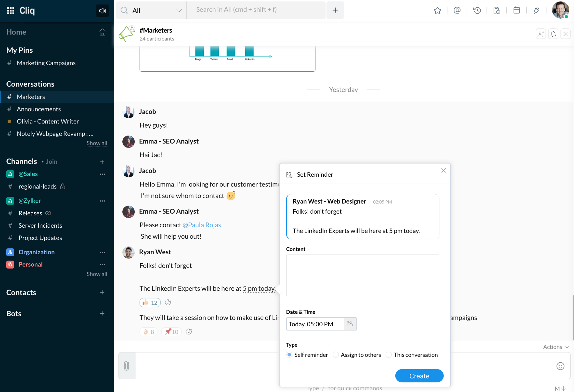
Task: Open the Personal channel group
Action: [30, 265]
